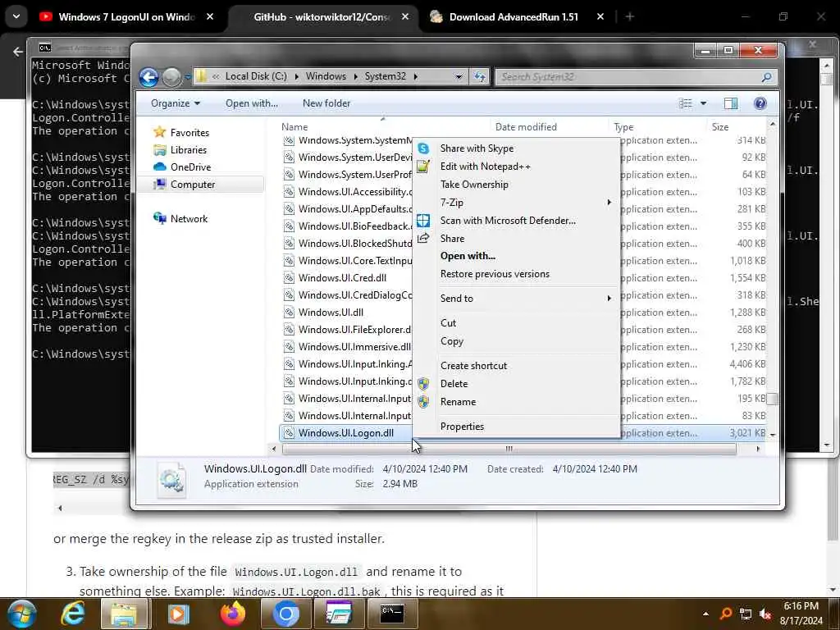Click arrow after Windows in address bar

[x=355, y=76]
